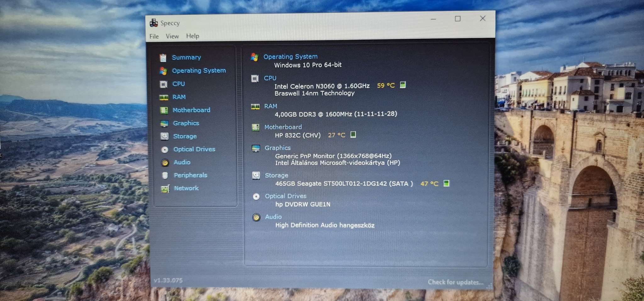This screenshot has width=644, height=301.
Task: Click the Intel Általános Microsoft-videokártya text
Action: [338, 163]
